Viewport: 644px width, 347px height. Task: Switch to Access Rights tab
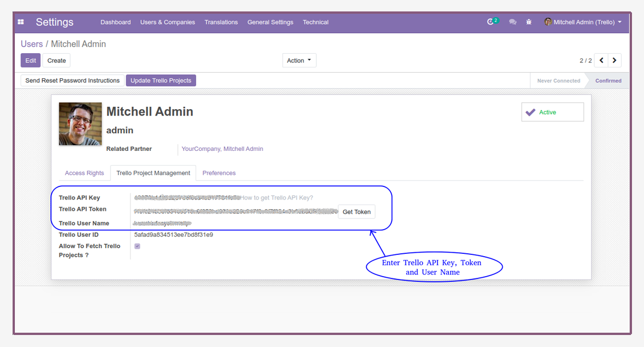84,173
